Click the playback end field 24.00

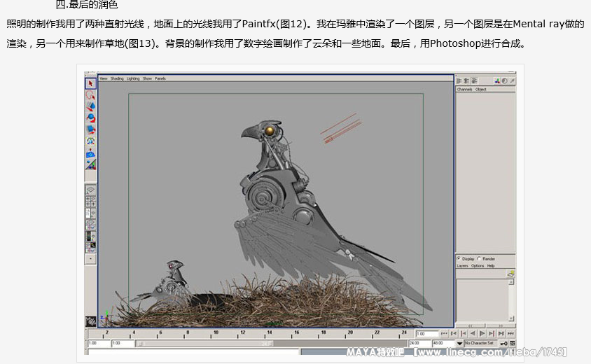[x=419, y=343]
